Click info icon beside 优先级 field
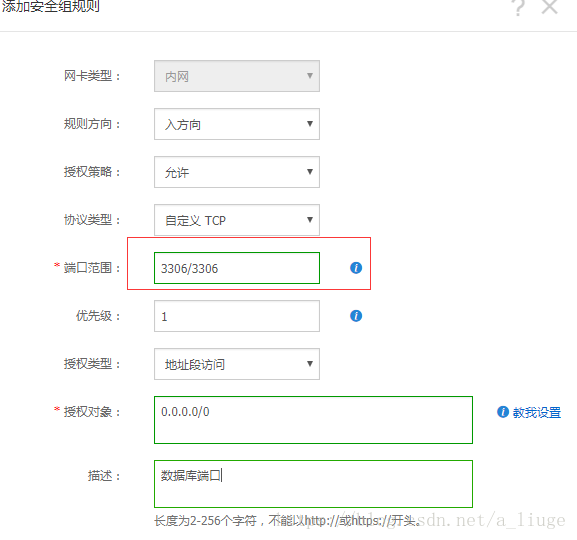Screen dimensions: 577x540 click(356, 315)
